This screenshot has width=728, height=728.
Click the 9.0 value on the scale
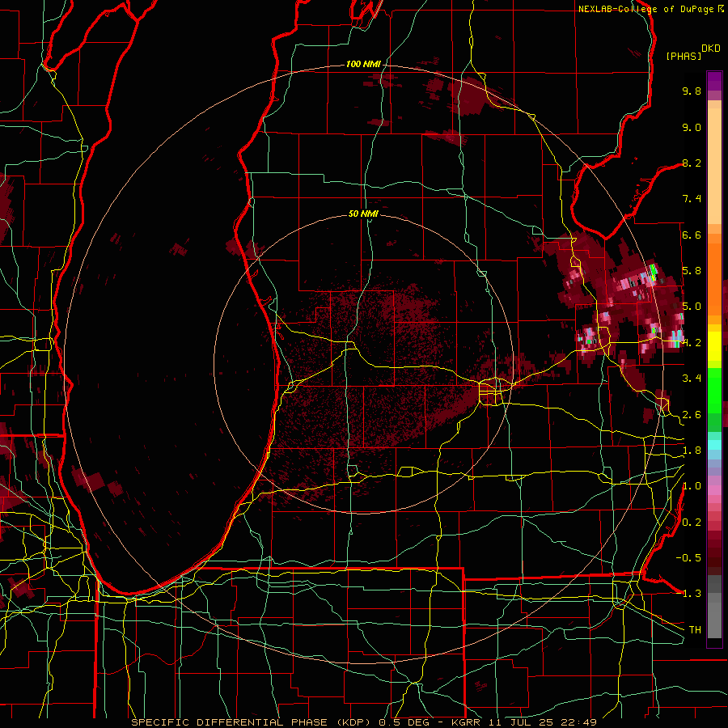[x=692, y=127]
